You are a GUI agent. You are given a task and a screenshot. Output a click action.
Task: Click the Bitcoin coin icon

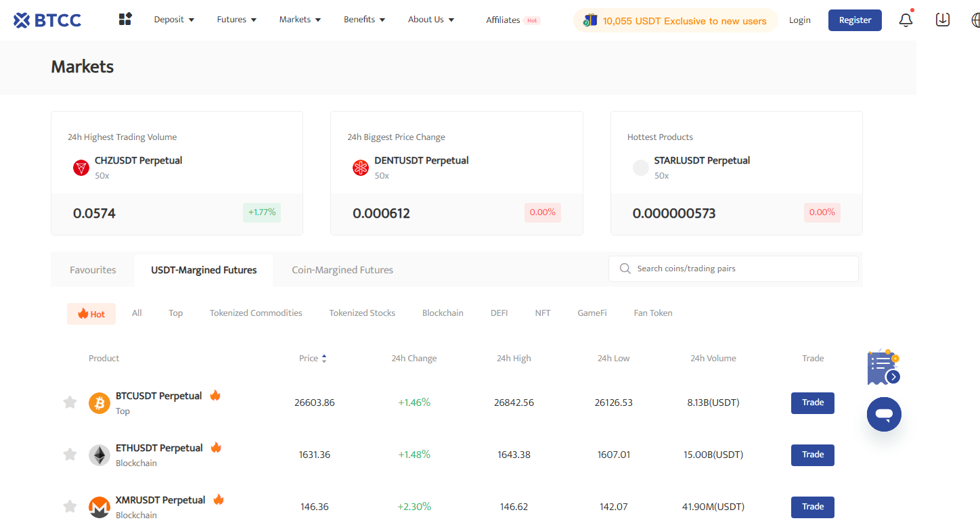tap(99, 403)
